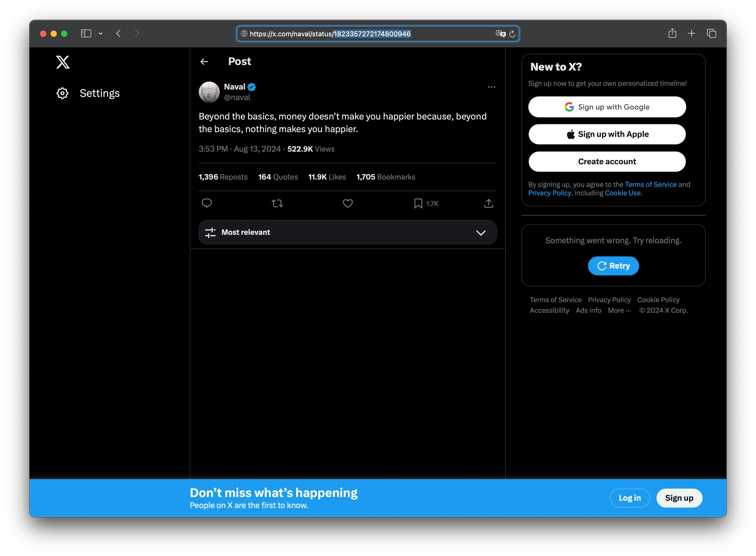Share the post with the upload icon
Viewport: 756px width, 556px height.
(x=489, y=203)
